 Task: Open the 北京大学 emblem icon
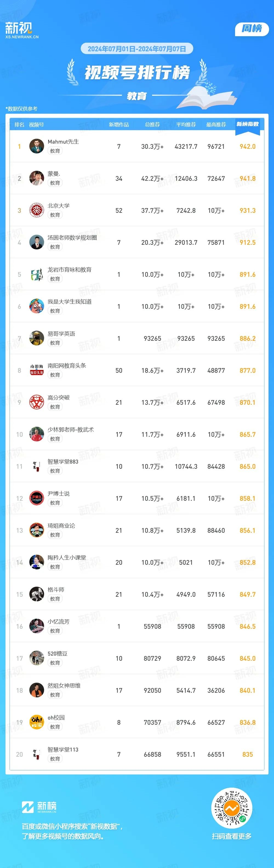[x=36, y=210]
